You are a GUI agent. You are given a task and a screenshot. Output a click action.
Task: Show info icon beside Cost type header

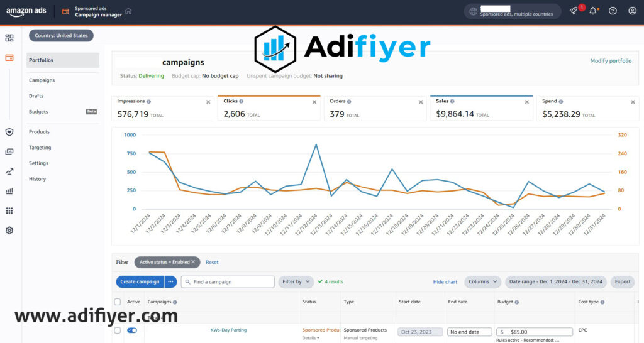coord(602,302)
